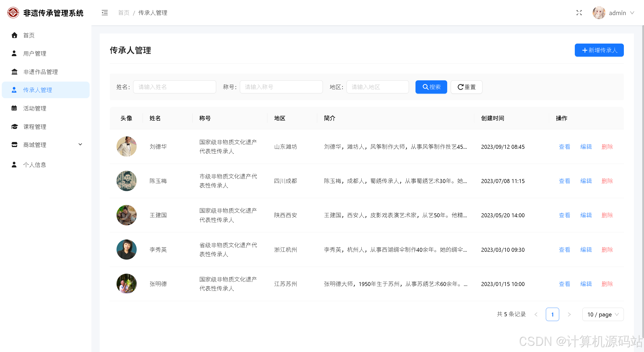Click the 重置 reset button
Image resolution: width=644 pixels, height=352 pixels.
tap(466, 87)
